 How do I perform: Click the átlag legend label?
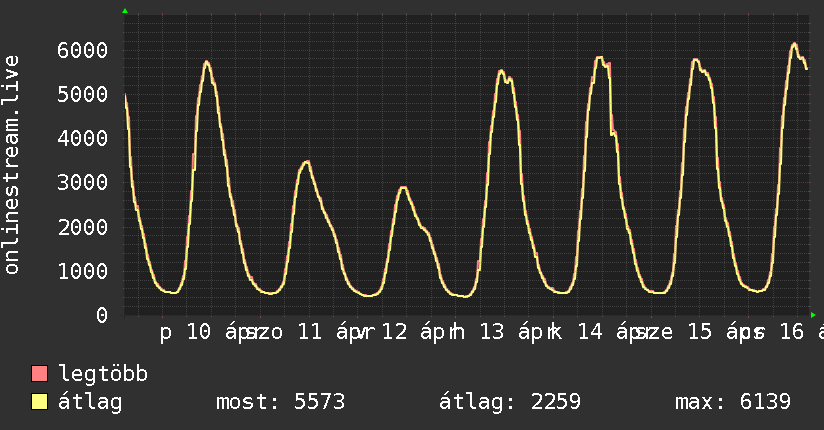pyautogui.click(x=90, y=402)
